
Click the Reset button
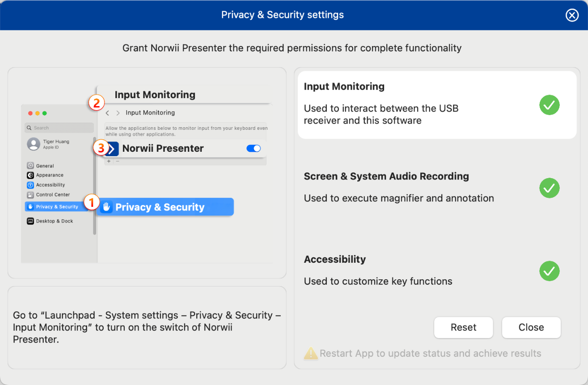(x=464, y=327)
